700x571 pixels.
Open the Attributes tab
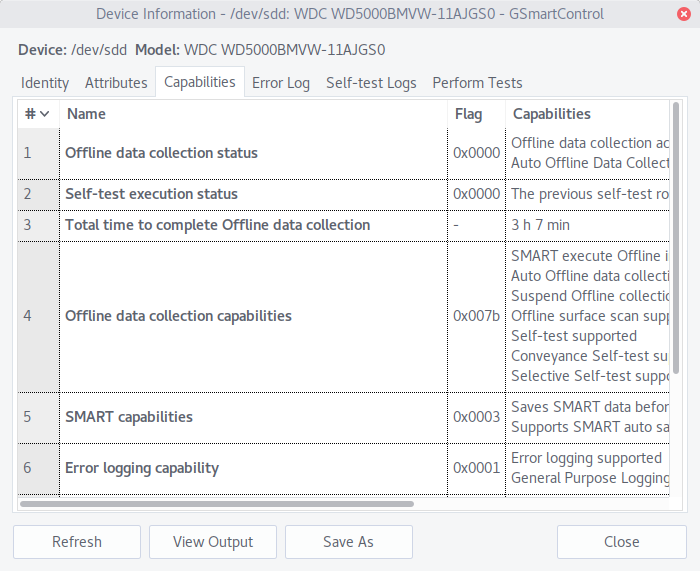[116, 83]
